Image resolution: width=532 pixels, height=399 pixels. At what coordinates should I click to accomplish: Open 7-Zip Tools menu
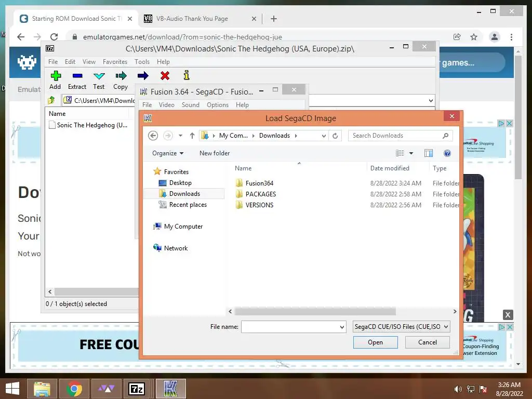pyautogui.click(x=142, y=62)
